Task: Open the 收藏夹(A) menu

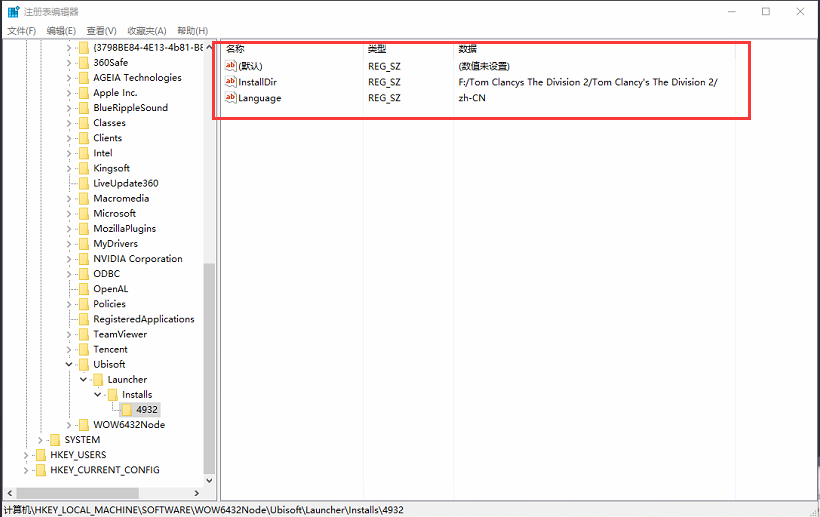Action: click(x=148, y=31)
